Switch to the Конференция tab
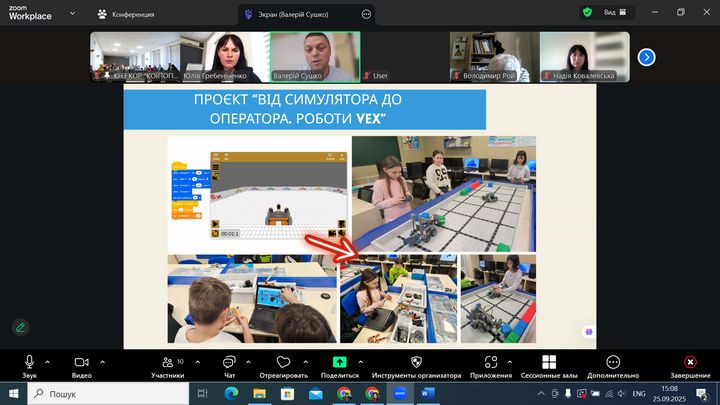This screenshot has width=720, height=405. click(x=125, y=14)
